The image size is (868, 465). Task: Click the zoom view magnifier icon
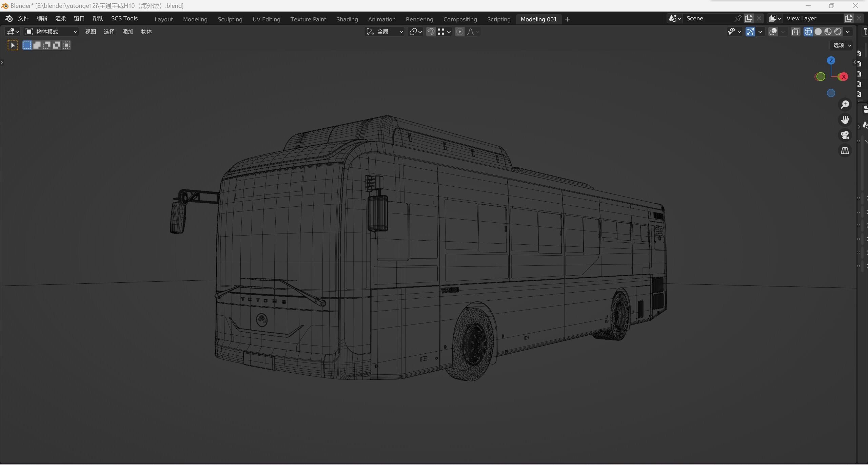click(845, 105)
